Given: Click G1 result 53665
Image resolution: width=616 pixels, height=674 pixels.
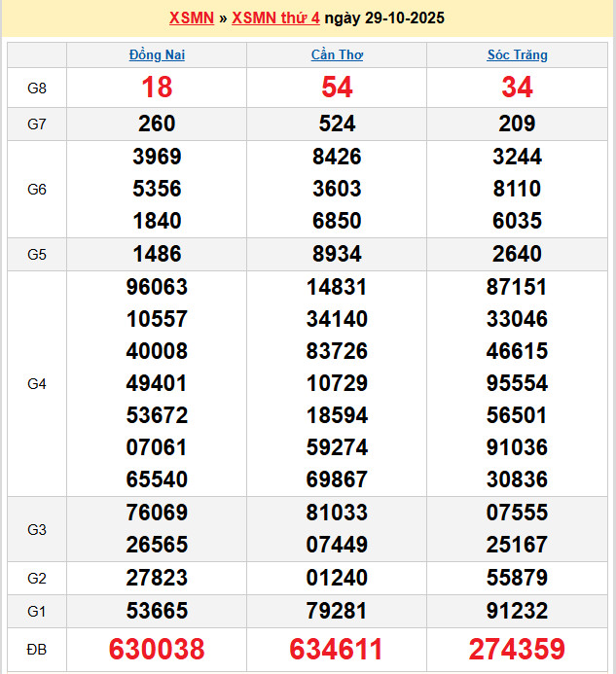Looking at the screenshot, I should (x=157, y=611).
